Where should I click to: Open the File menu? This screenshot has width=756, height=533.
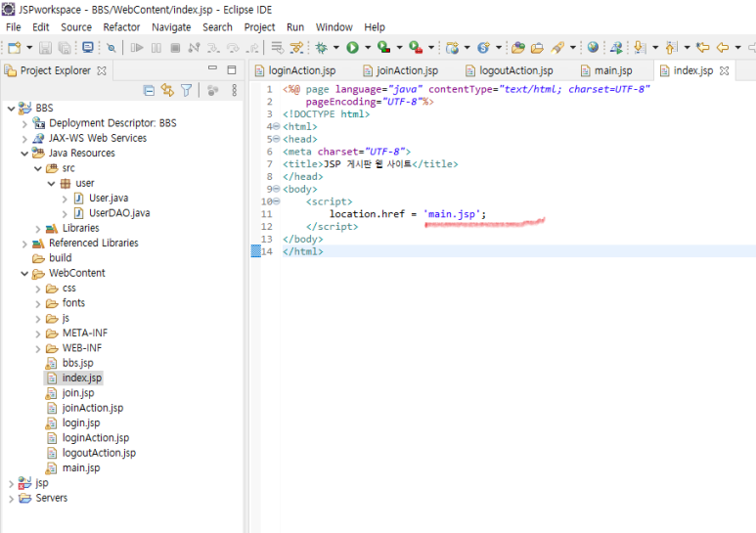(13, 27)
